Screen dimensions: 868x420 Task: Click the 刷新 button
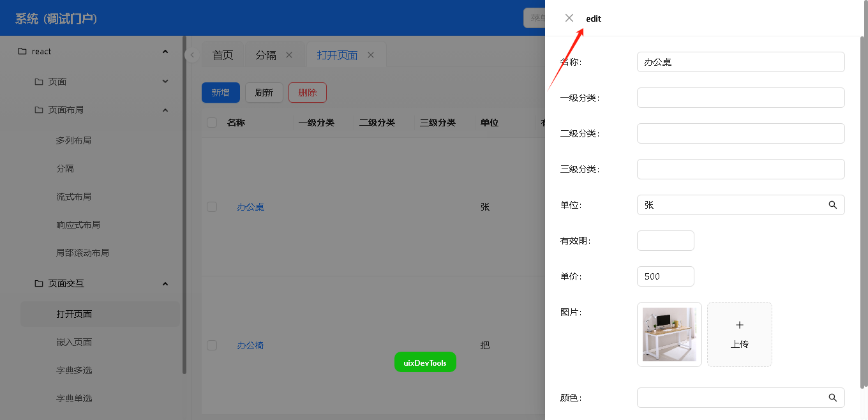[x=264, y=93]
